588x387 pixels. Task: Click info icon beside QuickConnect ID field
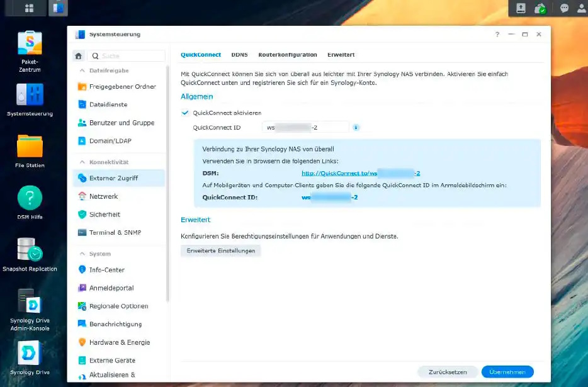tap(356, 128)
